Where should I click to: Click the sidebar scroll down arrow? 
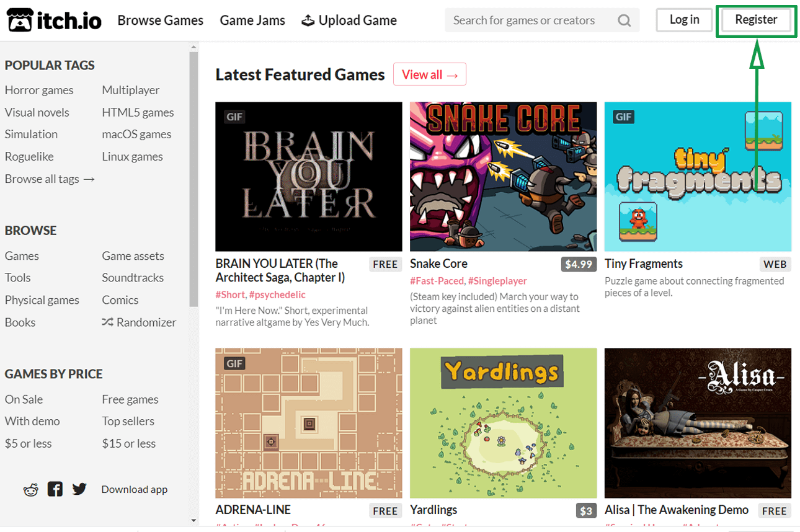click(193, 520)
